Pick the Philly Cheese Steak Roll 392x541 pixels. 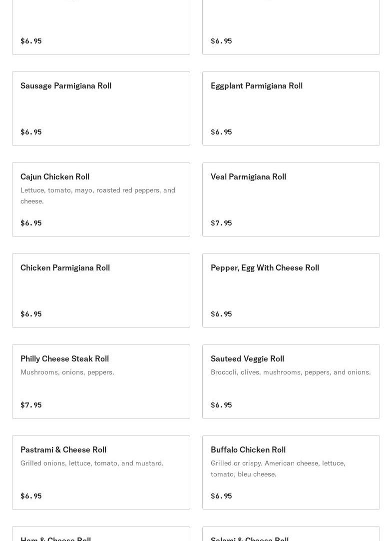tap(101, 381)
